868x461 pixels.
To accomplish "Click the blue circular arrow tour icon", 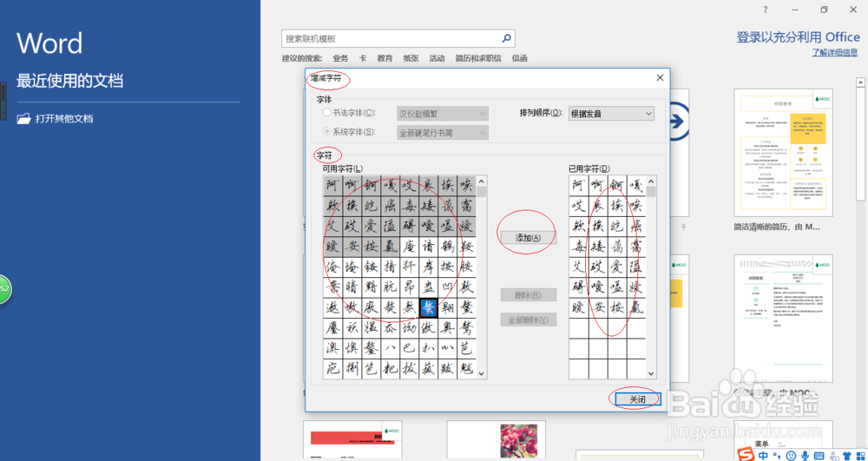I will coord(680,122).
